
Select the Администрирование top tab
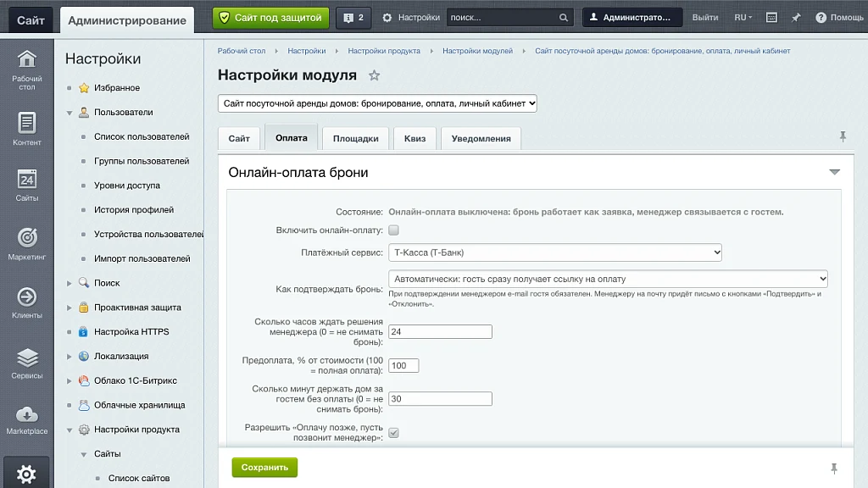click(127, 20)
